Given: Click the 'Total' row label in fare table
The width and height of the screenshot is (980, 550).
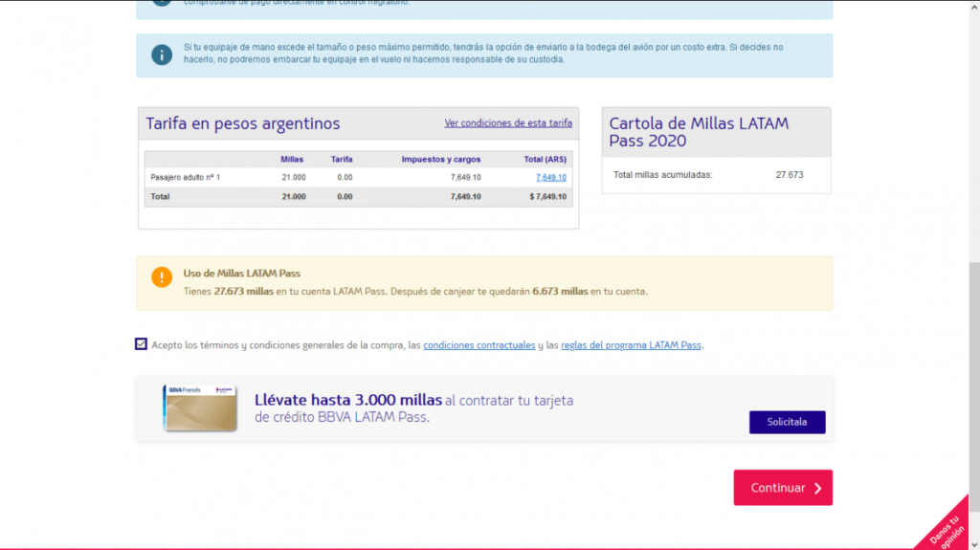Looking at the screenshot, I should (160, 197).
